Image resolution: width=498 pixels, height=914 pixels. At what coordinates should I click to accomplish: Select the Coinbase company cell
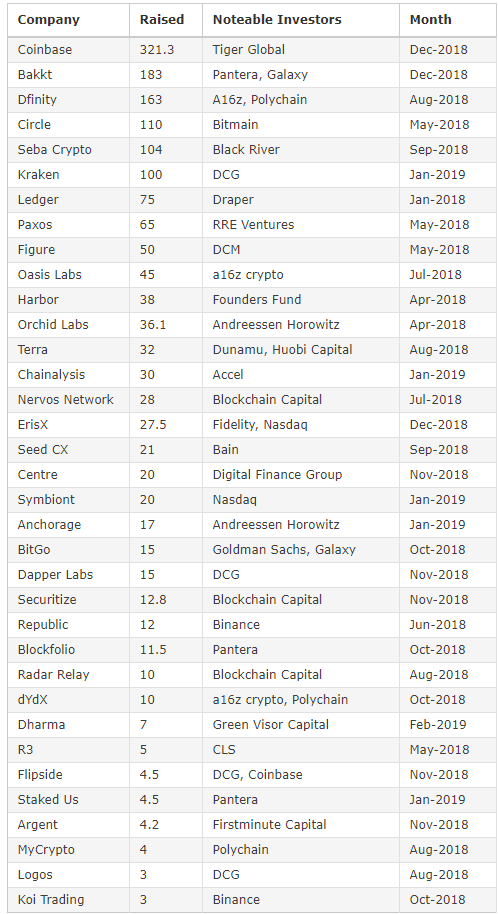(68, 50)
